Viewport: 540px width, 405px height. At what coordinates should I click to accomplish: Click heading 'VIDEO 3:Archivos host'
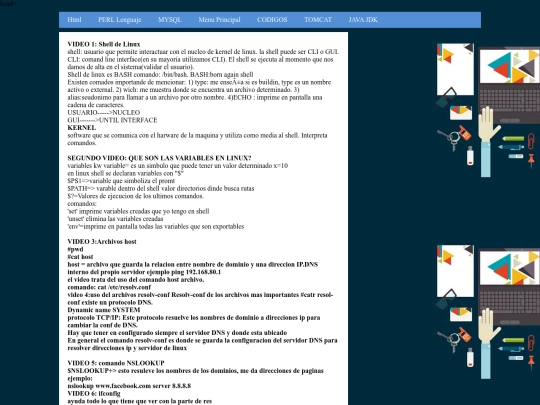102,241
